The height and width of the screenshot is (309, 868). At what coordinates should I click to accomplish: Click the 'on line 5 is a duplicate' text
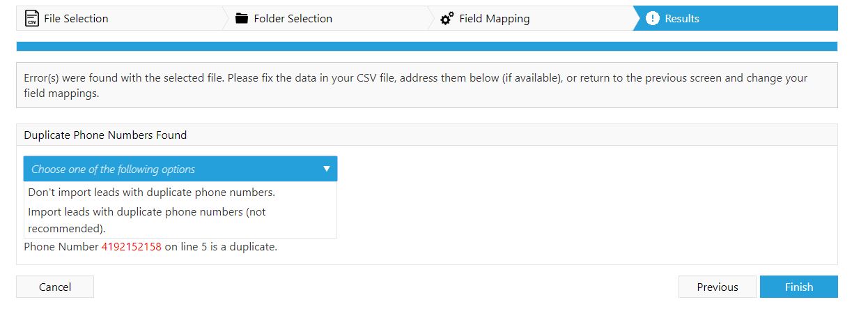click(x=221, y=246)
